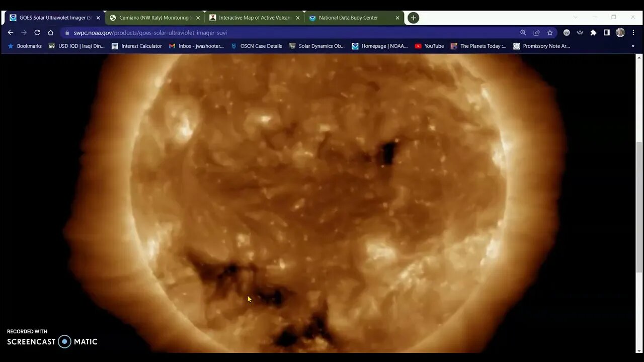
Task: Open USD IQD Iraqi Dinar bookmark
Action: 76,46
